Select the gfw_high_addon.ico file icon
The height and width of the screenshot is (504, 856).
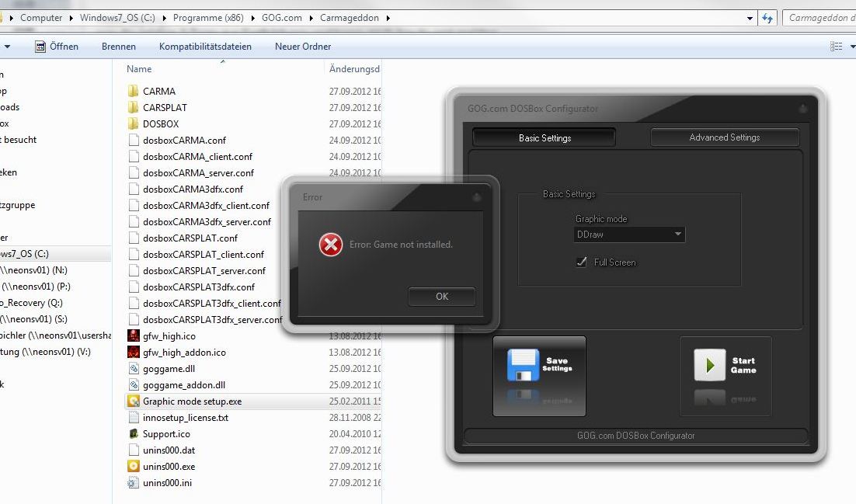click(133, 353)
